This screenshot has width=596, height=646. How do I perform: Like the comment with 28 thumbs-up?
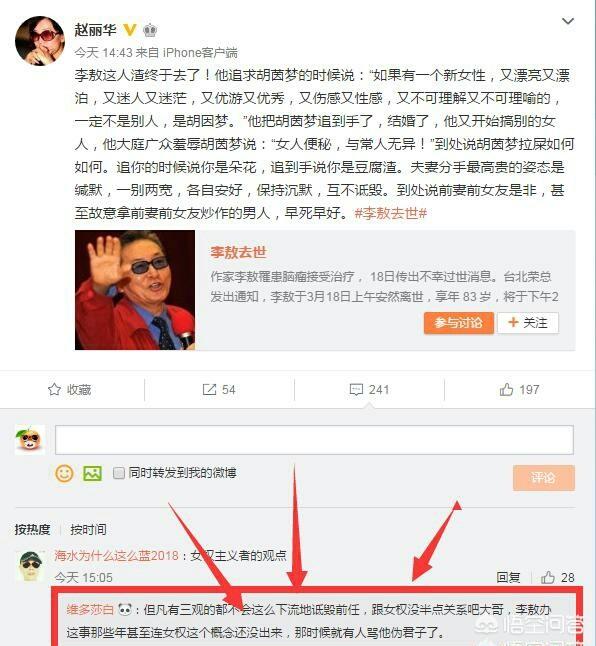[x=548, y=578]
